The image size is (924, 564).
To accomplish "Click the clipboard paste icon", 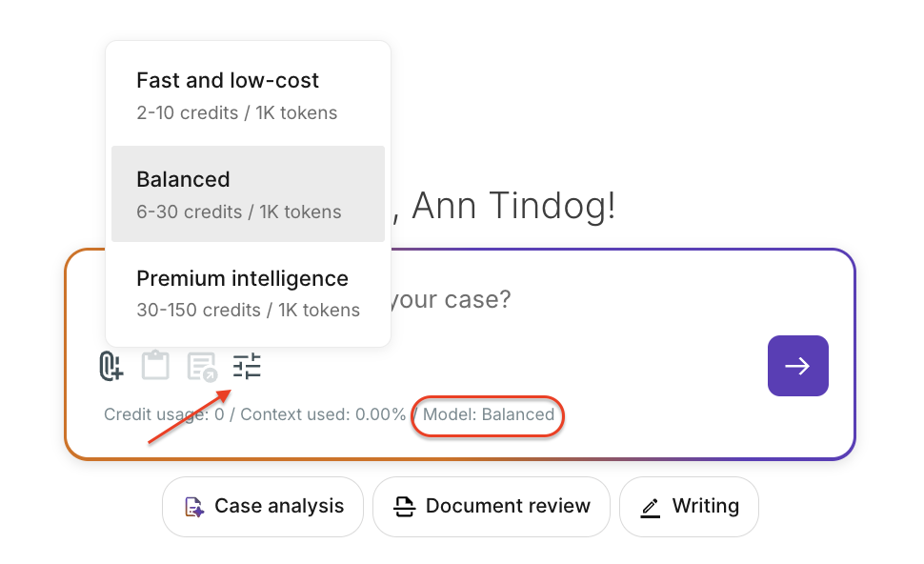I will coord(155,366).
